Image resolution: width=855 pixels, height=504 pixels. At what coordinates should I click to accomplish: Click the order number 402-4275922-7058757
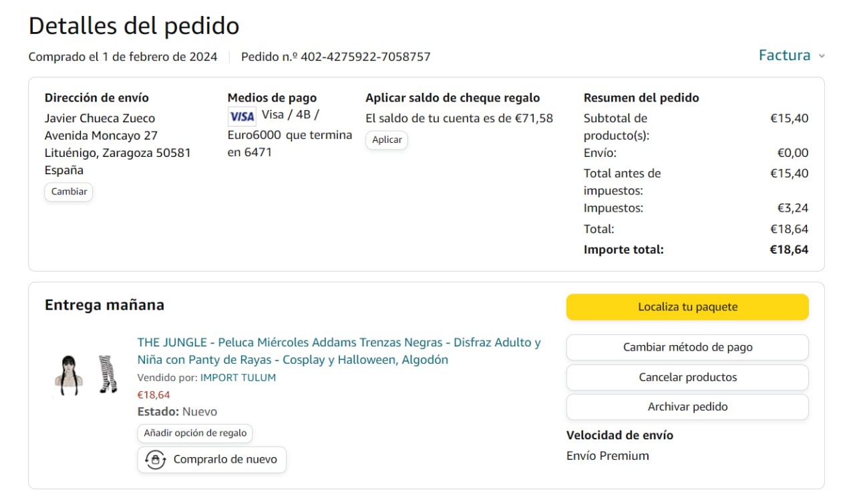click(365, 57)
